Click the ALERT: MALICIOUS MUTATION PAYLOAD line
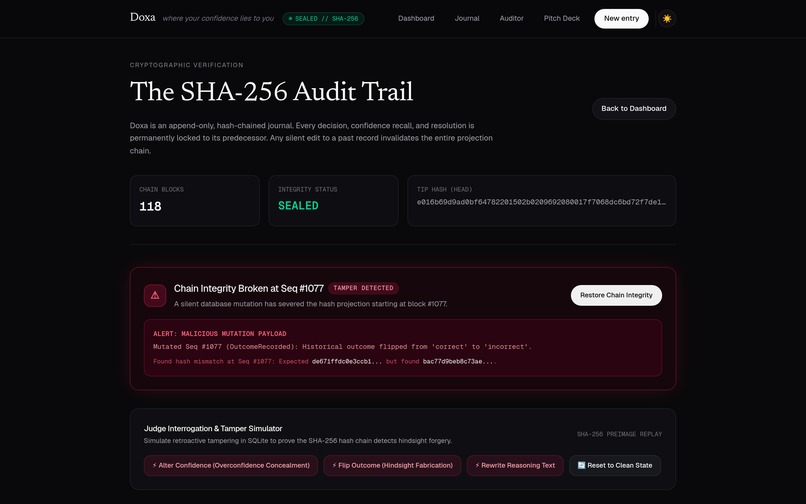This screenshot has height=504, width=806. pos(219,334)
